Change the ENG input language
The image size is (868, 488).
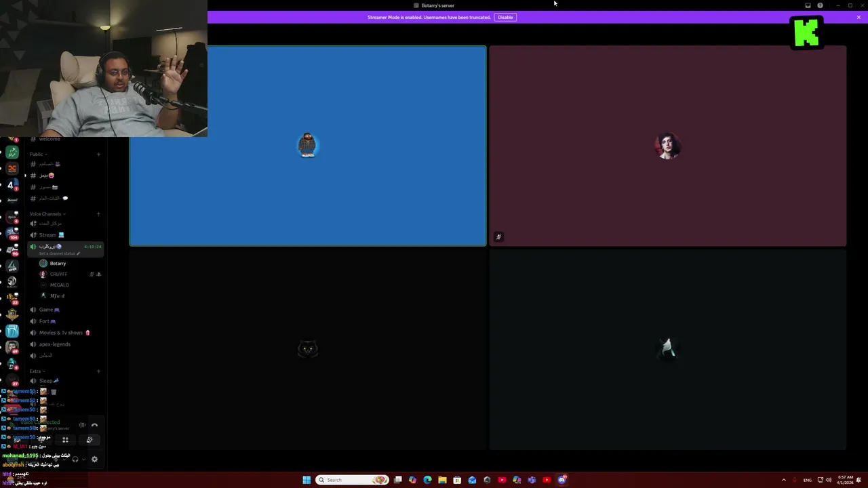(808, 480)
